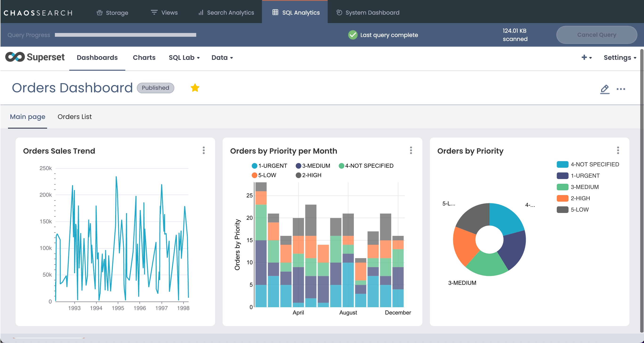Image resolution: width=644 pixels, height=343 pixels.
Task: Open the Search Analytics tab
Action: coord(226,13)
